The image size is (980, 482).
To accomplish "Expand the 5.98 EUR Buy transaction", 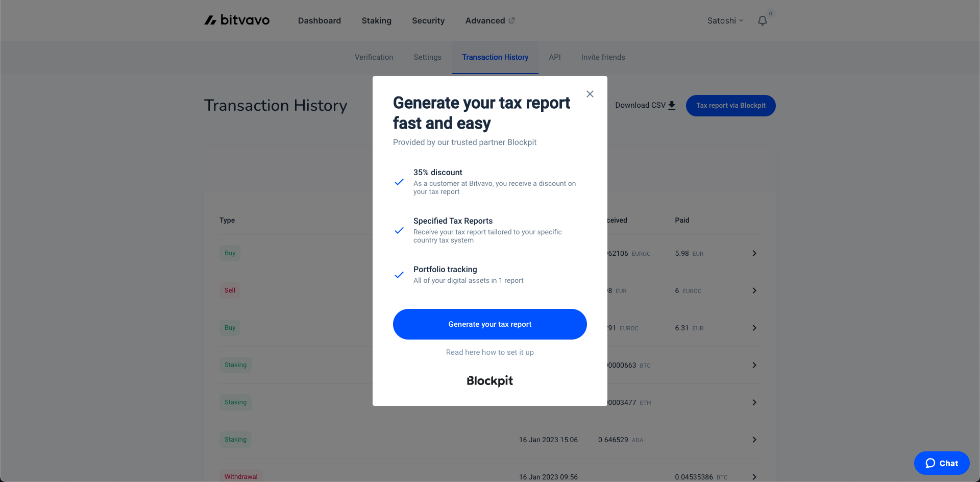I will [x=754, y=253].
